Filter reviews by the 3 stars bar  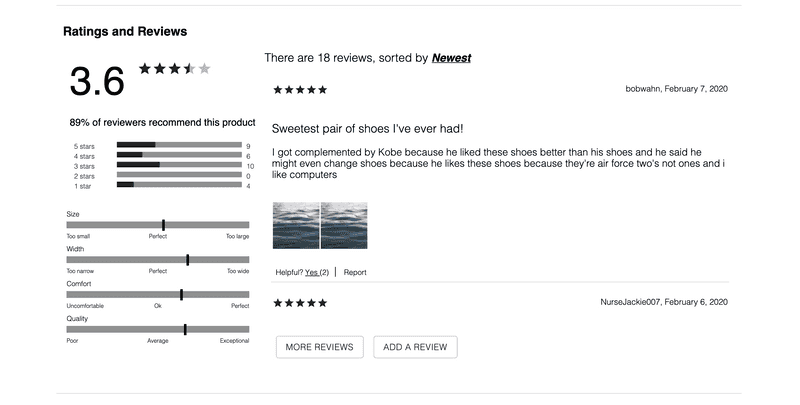pos(179,165)
